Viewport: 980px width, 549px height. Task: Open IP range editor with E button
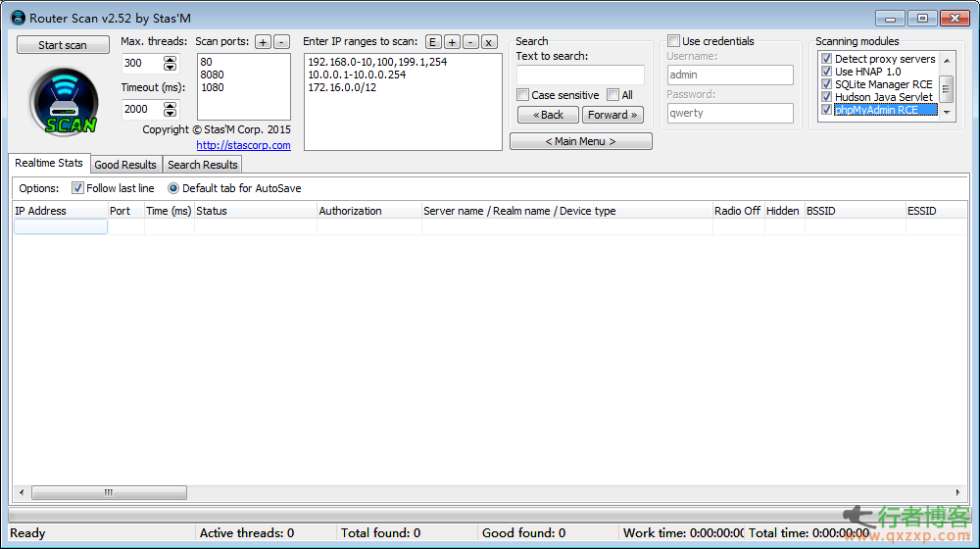tap(432, 42)
